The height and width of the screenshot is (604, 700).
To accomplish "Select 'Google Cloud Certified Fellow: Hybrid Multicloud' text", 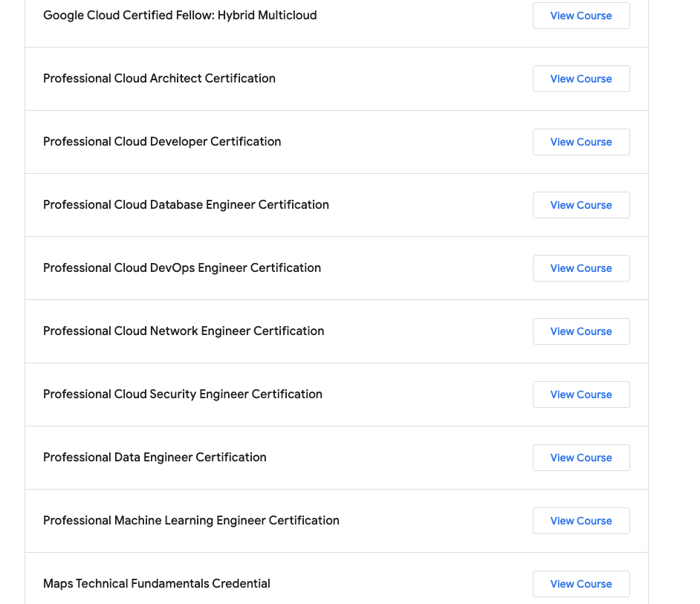I will click(x=180, y=15).
